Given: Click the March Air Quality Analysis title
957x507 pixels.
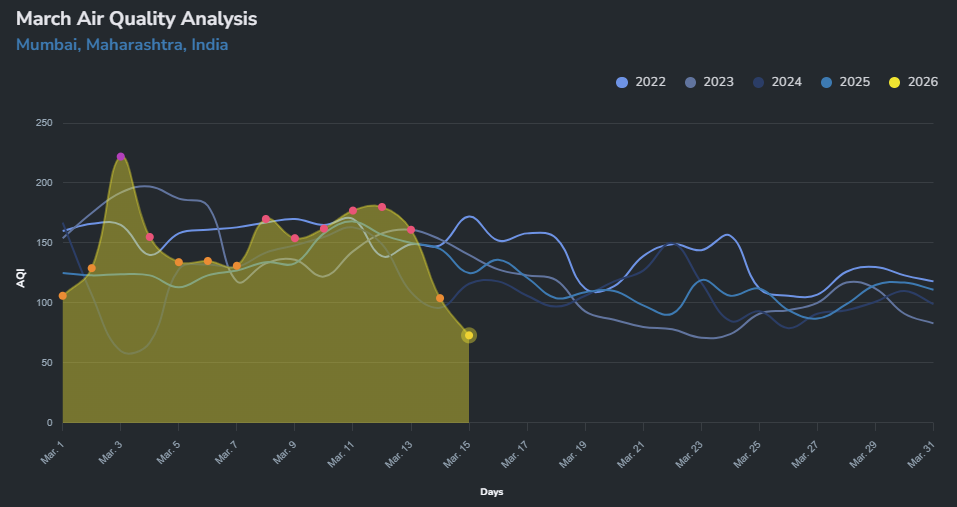Looking at the screenshot, I should 136,19.
